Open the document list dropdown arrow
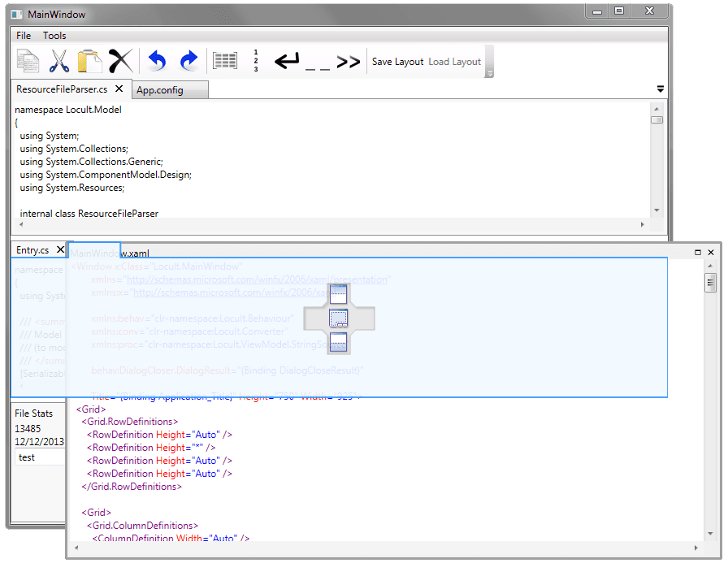This screenshot has width=728, height=563. click(660, 89)
